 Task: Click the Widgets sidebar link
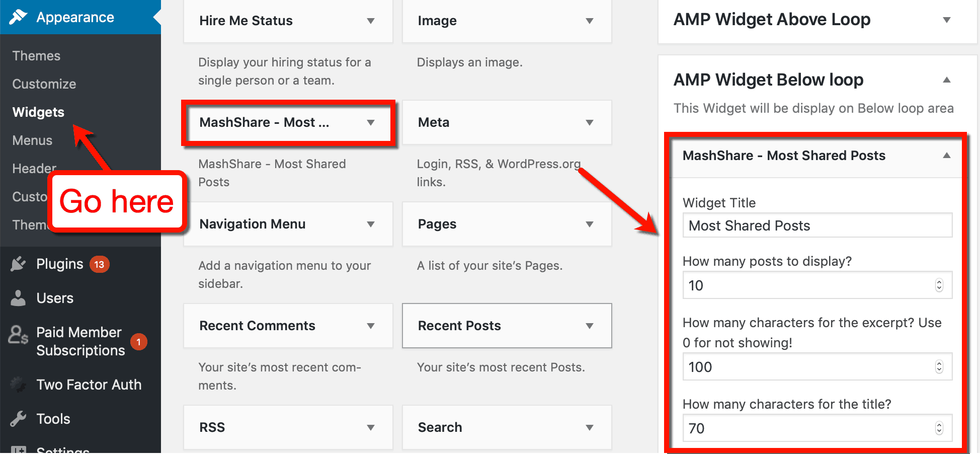click(38, 112)
